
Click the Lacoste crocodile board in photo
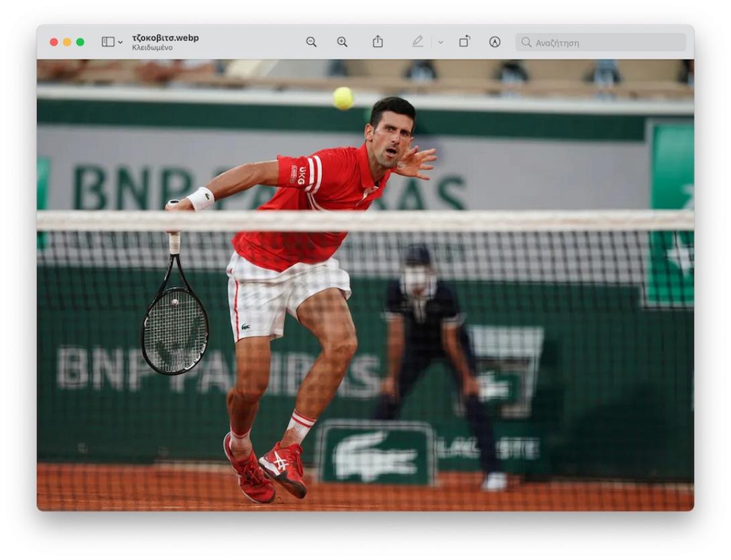tap(376, 454)
